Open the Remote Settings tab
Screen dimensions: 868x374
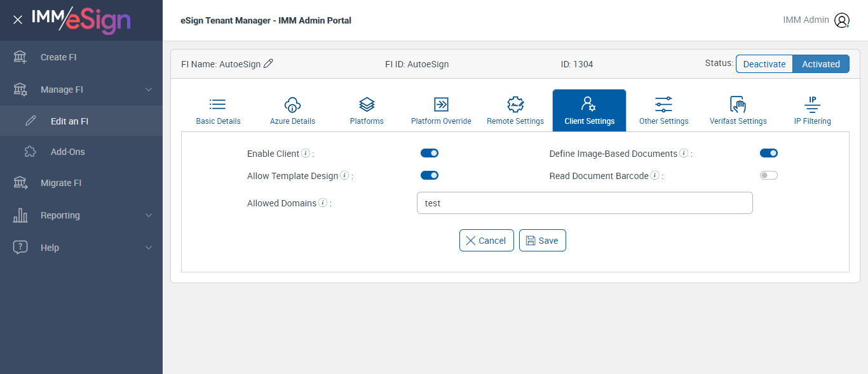pos(515,110)
